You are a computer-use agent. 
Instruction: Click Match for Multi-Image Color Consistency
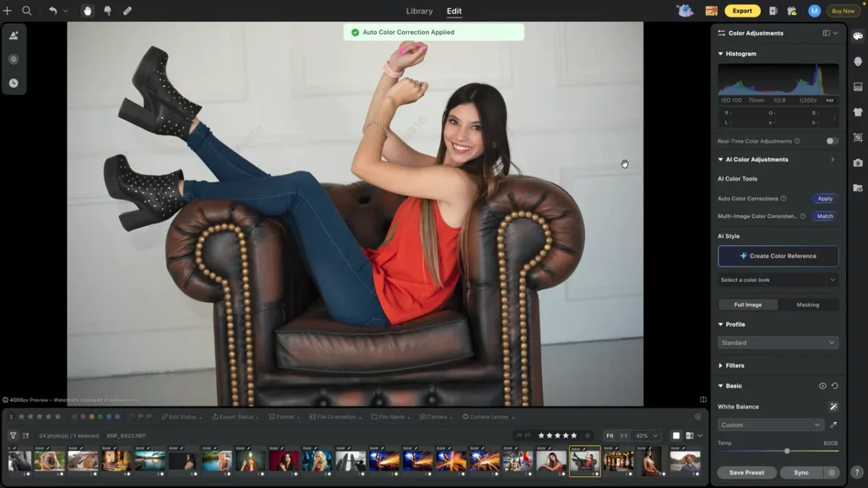825,216
